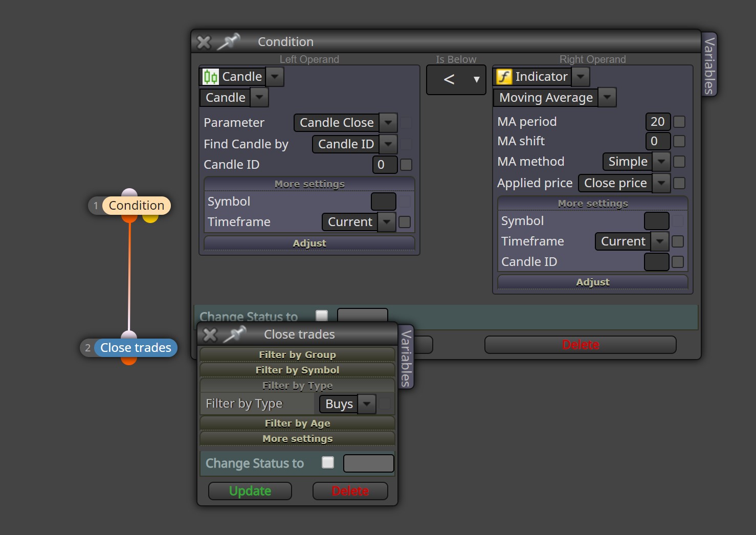The height and width of the screenshot is (535, 756).
Task: Click top input connector of Close trades block
Action: [129, 335]
